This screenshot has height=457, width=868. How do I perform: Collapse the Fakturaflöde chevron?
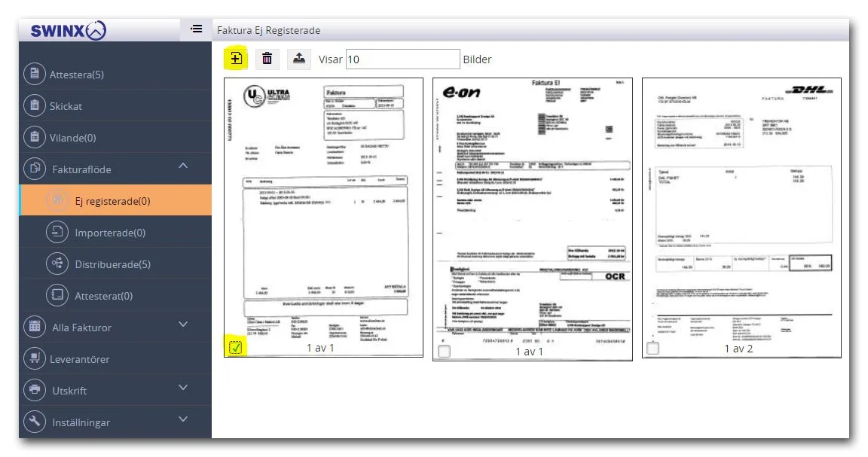183,166
